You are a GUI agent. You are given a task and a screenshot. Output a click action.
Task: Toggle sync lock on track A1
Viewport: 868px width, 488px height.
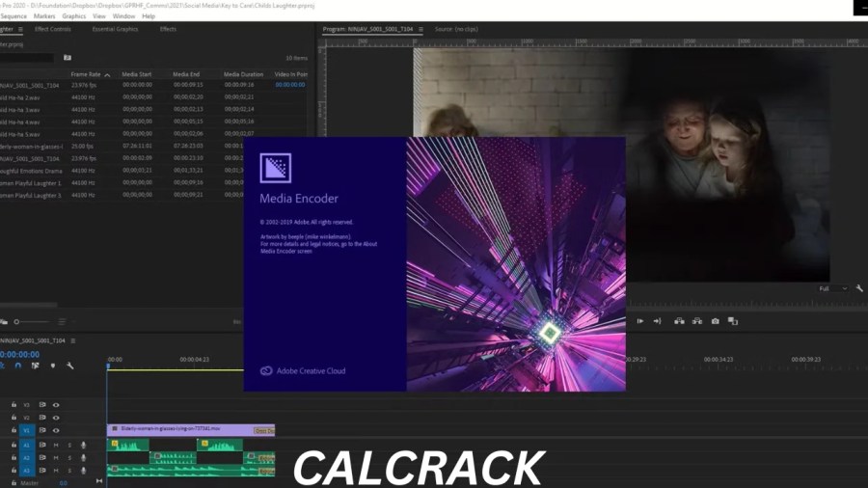42,445
